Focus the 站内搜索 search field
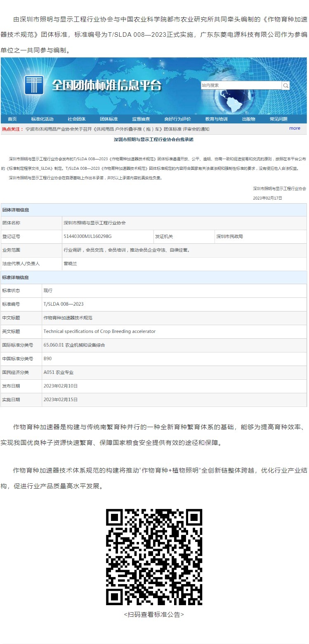Image resolution: width=309 pixels, height=644 pixels. click(x=241, y=86)
